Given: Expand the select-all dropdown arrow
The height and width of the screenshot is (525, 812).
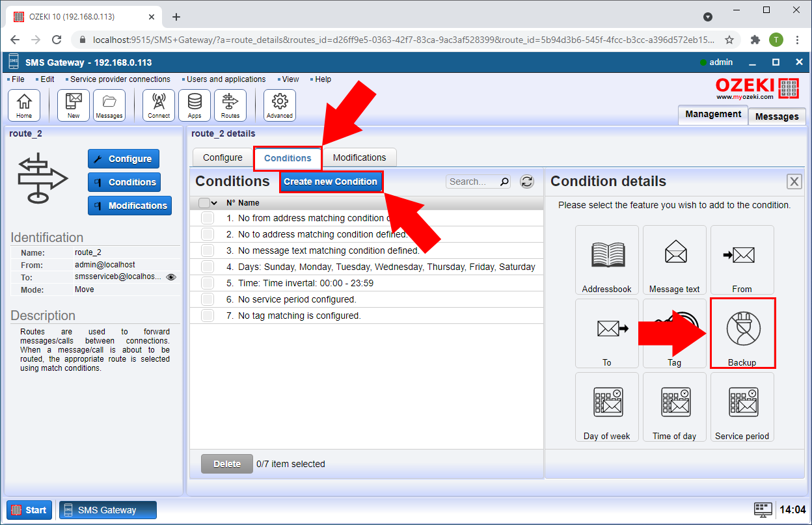Looking at the screenshot, I should 215,203.
